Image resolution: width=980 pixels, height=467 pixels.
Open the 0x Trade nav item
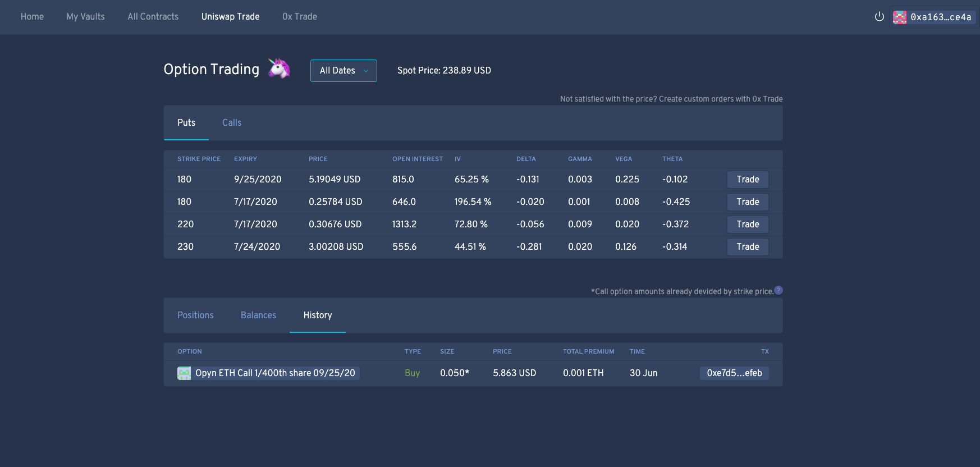(x=300, y=17)
